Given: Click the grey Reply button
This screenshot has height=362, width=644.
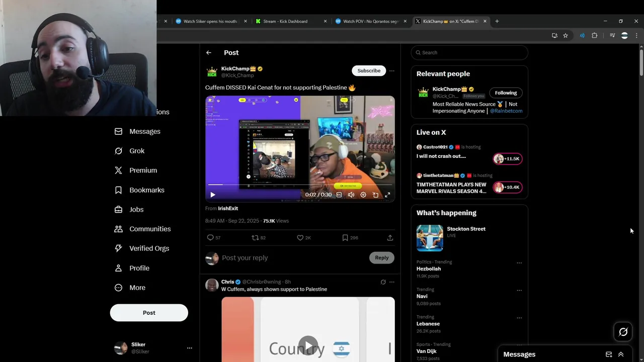Looking at the screenshot, I should [382, 258].
